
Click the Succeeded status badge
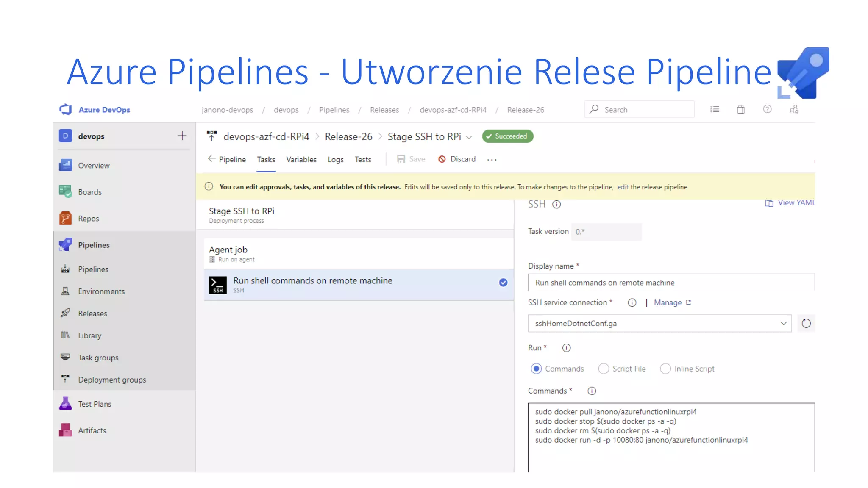point(507,136)
